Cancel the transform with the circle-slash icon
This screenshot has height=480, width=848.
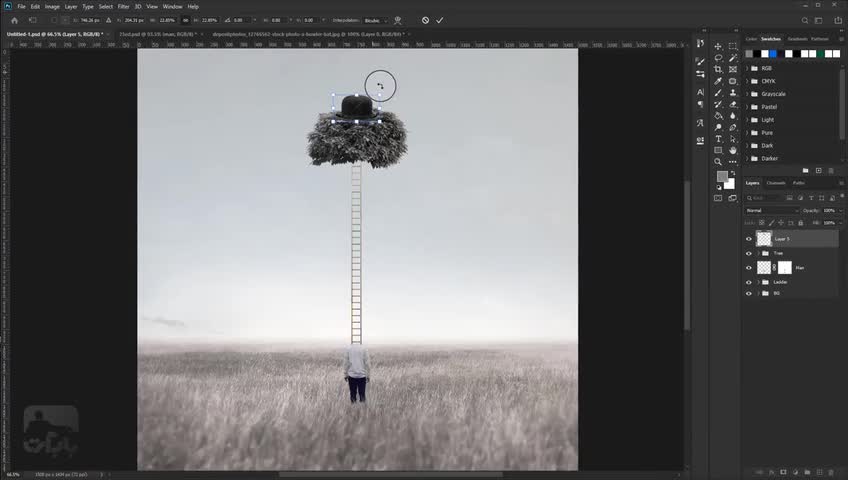(x=426, y=21)
